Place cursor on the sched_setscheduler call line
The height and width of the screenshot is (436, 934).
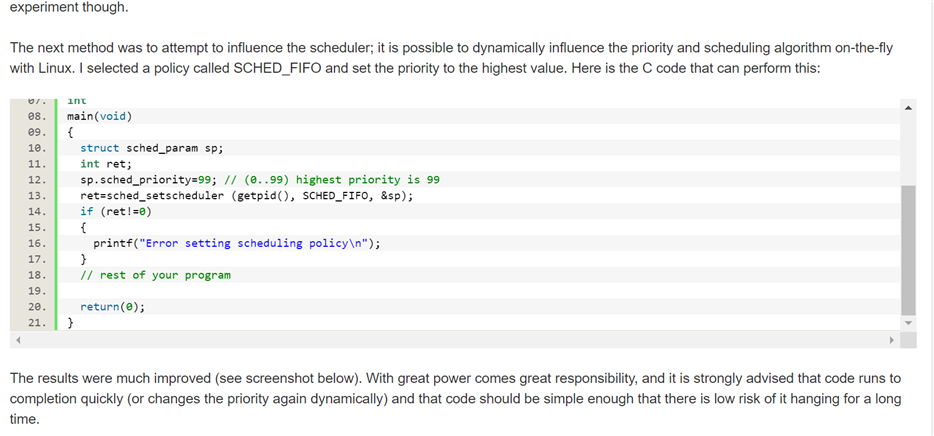[246, 196]
